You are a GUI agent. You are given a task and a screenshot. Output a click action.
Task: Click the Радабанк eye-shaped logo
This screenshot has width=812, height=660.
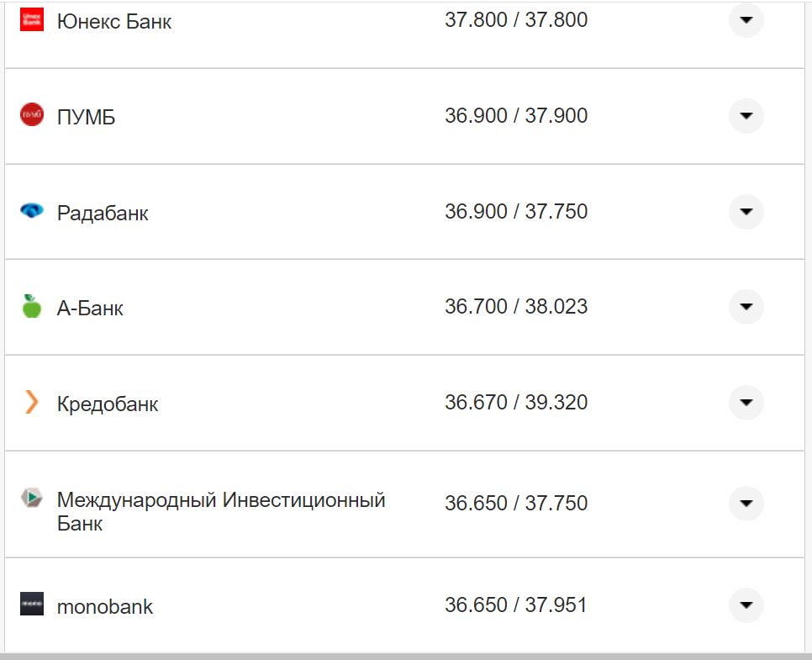coord(31,212)
